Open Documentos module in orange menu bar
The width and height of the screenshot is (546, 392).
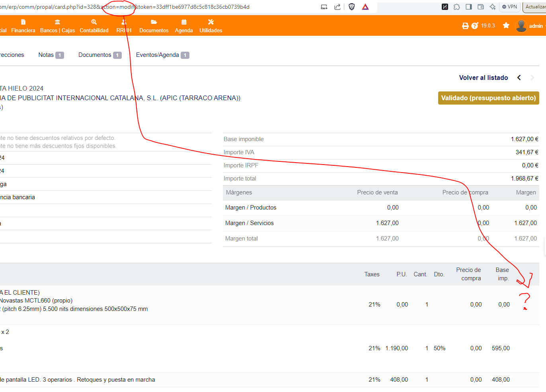point(154,26)
